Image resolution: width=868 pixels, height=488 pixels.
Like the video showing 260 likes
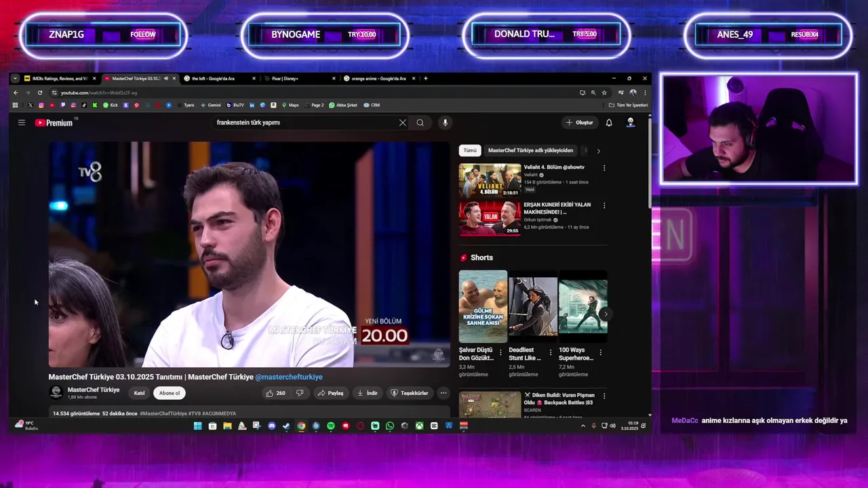coord(276,393)
